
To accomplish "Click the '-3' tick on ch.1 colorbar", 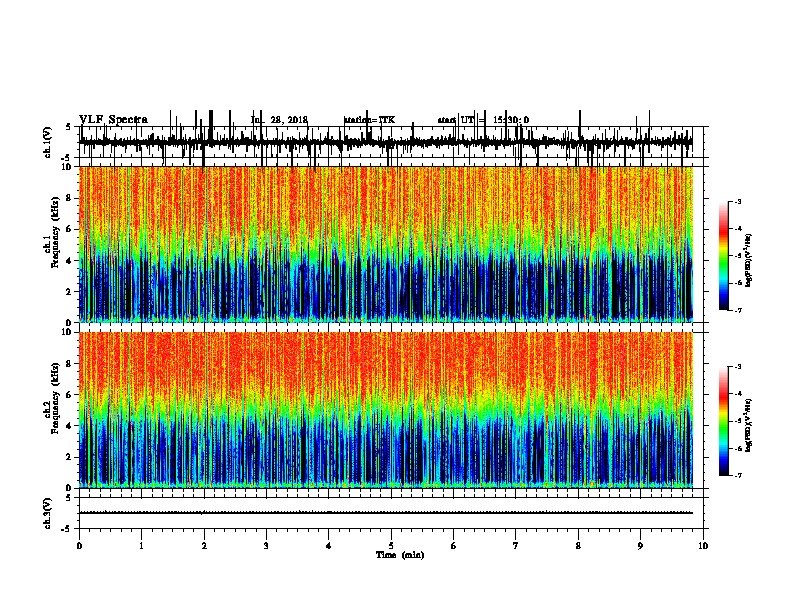I will pos(738,201).
